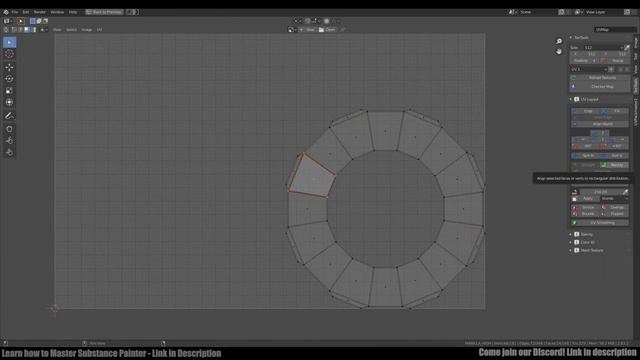
Task: Select vertex UV selection mode
Action: [13, 30]
